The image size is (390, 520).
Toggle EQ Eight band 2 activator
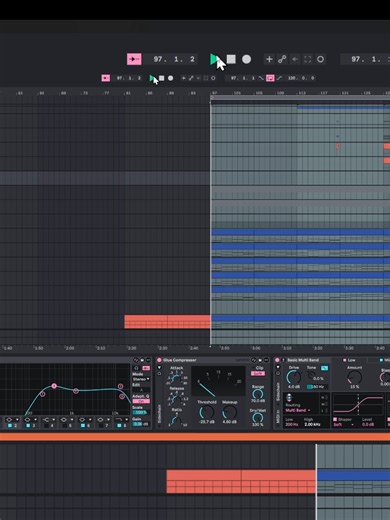coord(10,426)
